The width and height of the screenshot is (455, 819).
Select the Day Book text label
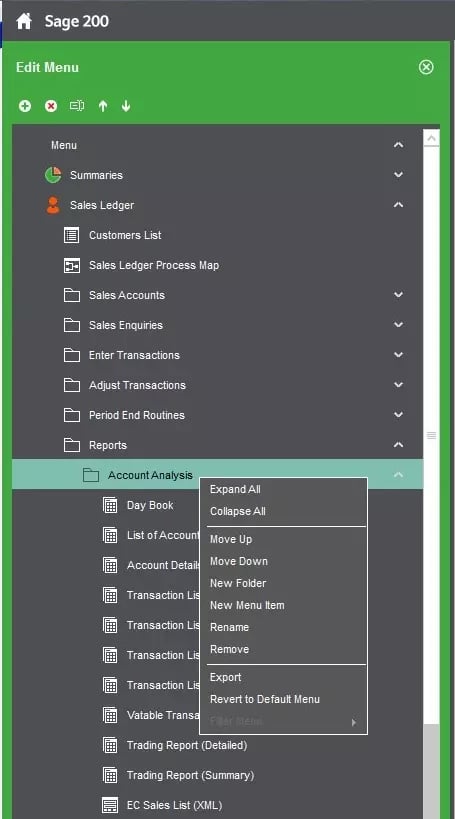(150, 505)
